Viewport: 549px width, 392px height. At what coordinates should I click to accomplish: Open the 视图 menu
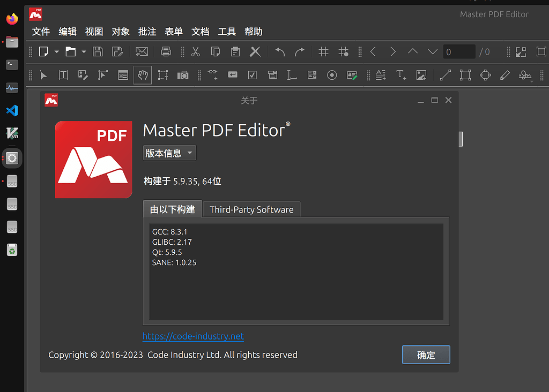pos(94,32)
